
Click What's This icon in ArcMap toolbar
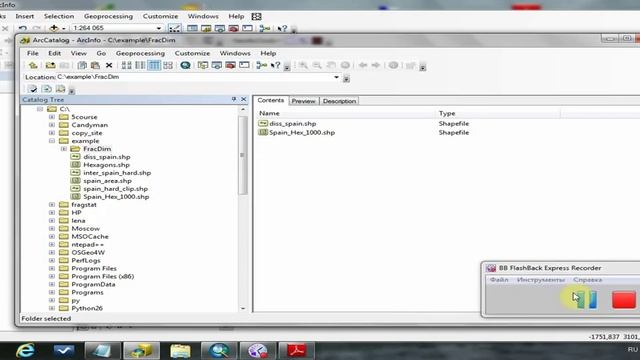click(282, 28)
